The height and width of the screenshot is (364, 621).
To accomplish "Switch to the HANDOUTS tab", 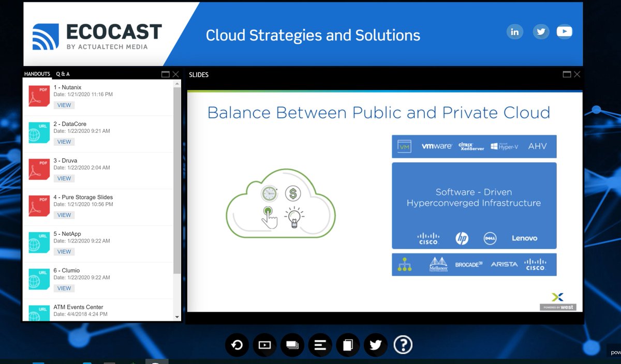I will [x=37, y=74].
